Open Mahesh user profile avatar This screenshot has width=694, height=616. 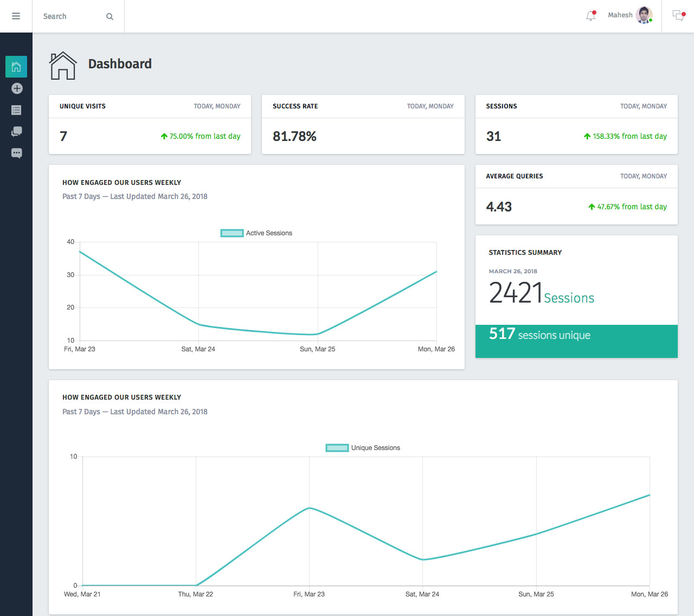click(644, 15)
